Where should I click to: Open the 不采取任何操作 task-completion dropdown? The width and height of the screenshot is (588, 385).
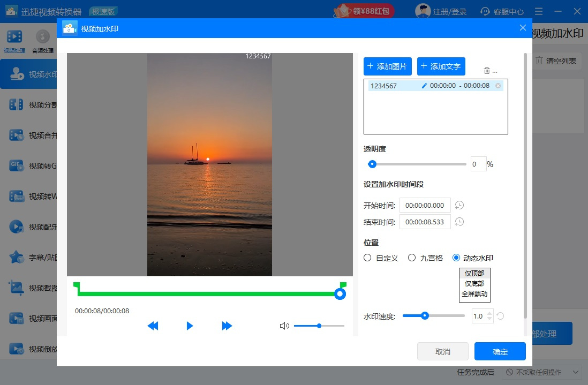point(540,372)
